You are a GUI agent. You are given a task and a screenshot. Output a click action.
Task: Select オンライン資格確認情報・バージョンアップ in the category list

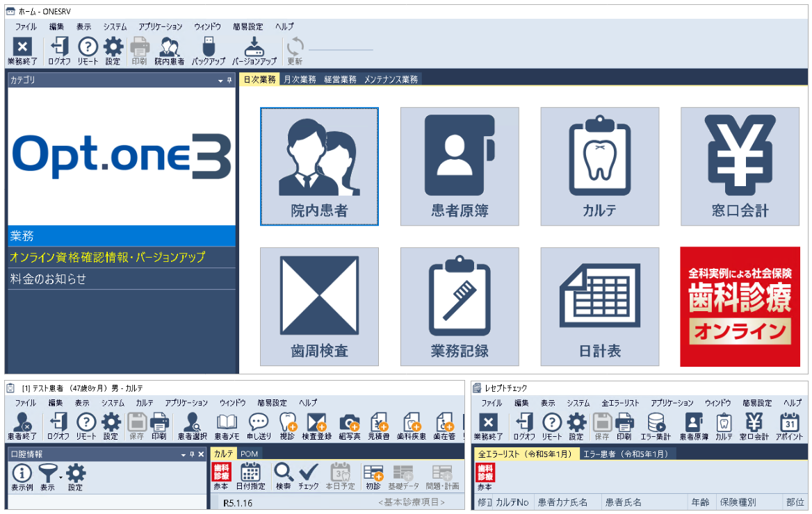click(108, 257)
